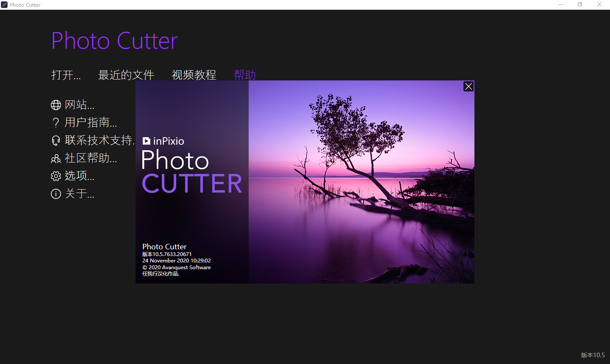
Task: Open the 网站... link
Action: [x=80, y=105]
